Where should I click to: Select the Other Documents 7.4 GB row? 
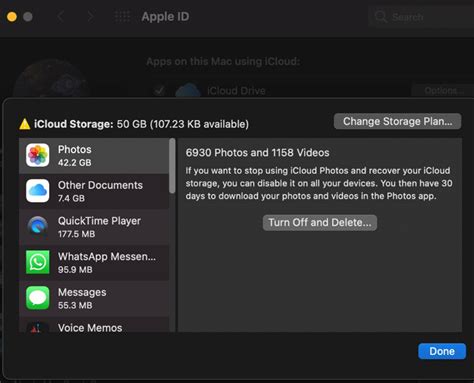point(94,191)
